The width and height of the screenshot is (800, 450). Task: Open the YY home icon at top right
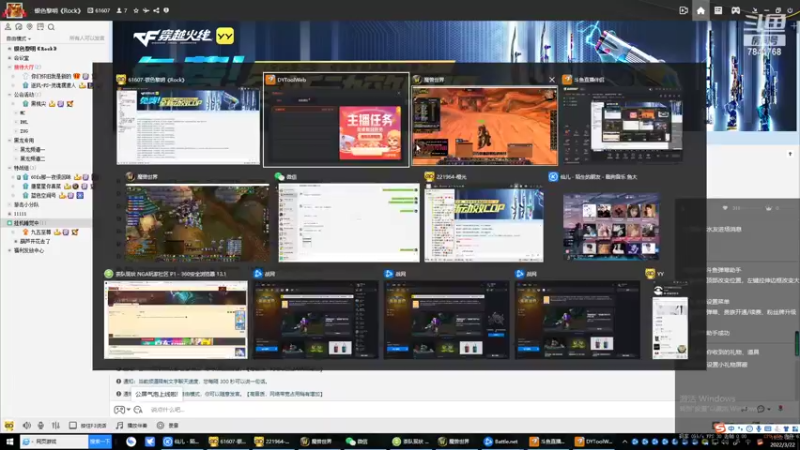pyautogui.click(x=701, y=10)
